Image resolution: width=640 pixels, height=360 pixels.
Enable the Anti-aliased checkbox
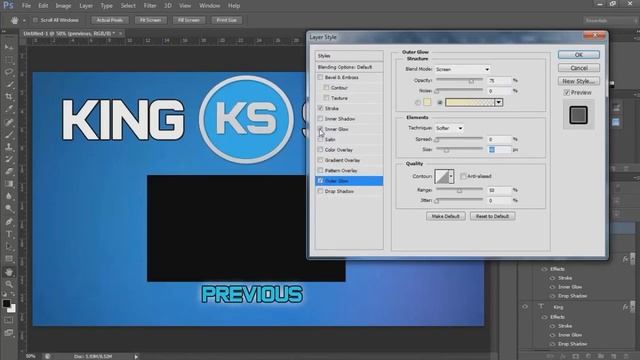[x=463, y=176]
